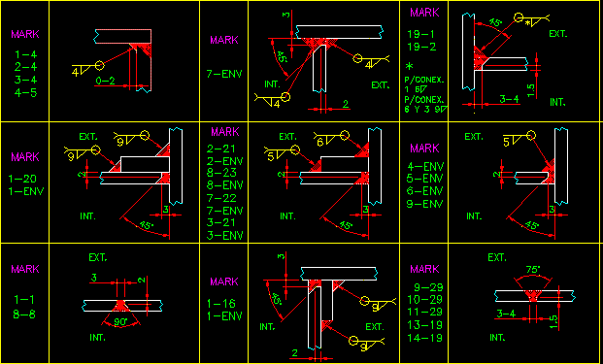Click the P/CONEX. note text under asterisk
Image resolution: width=603 pixels, height=364 pixels.
click(x=424, y=81)
